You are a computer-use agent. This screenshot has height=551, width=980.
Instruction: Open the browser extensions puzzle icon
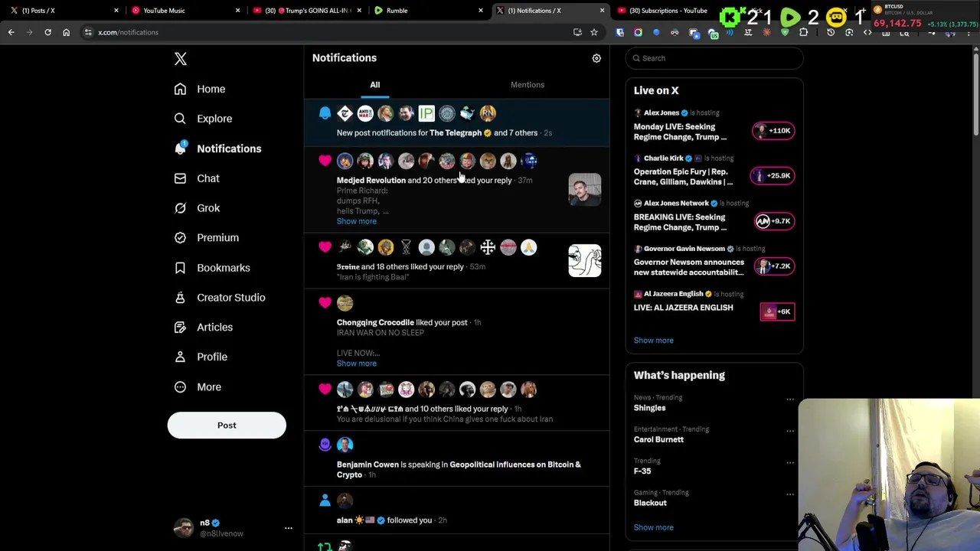[803, 32]
